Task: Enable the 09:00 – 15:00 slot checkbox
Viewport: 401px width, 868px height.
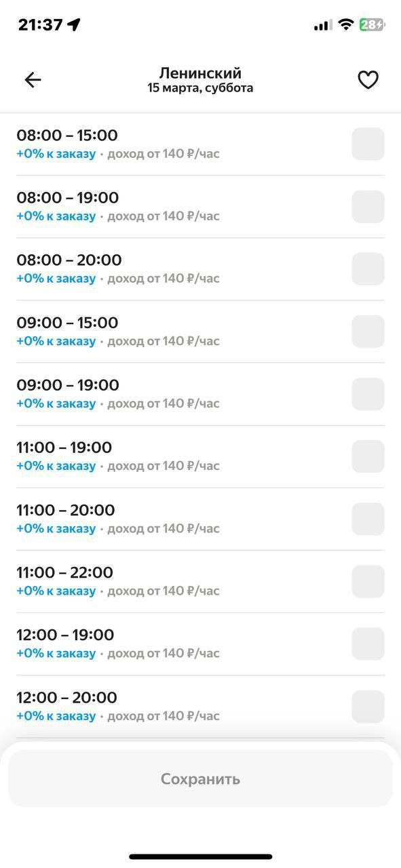Action: point(368,332)
